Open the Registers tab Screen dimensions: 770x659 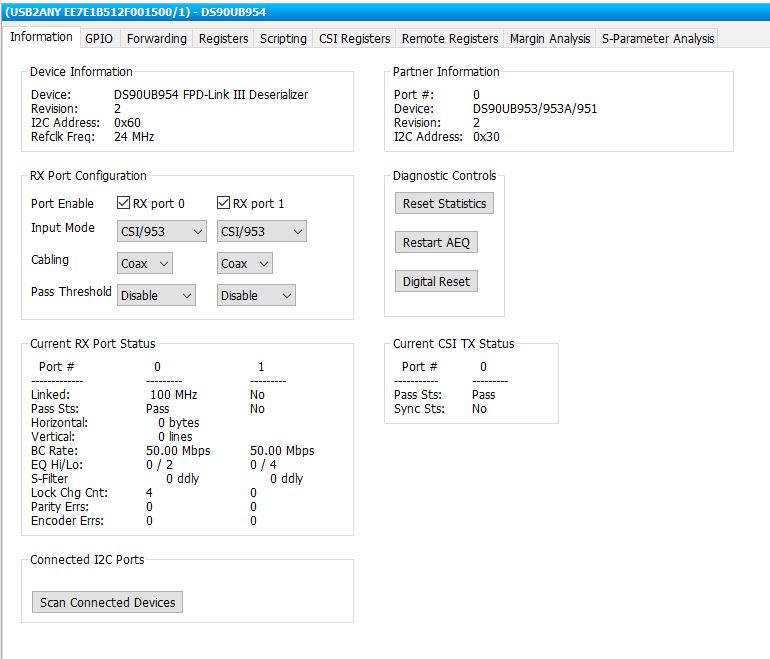coord(223,39)
